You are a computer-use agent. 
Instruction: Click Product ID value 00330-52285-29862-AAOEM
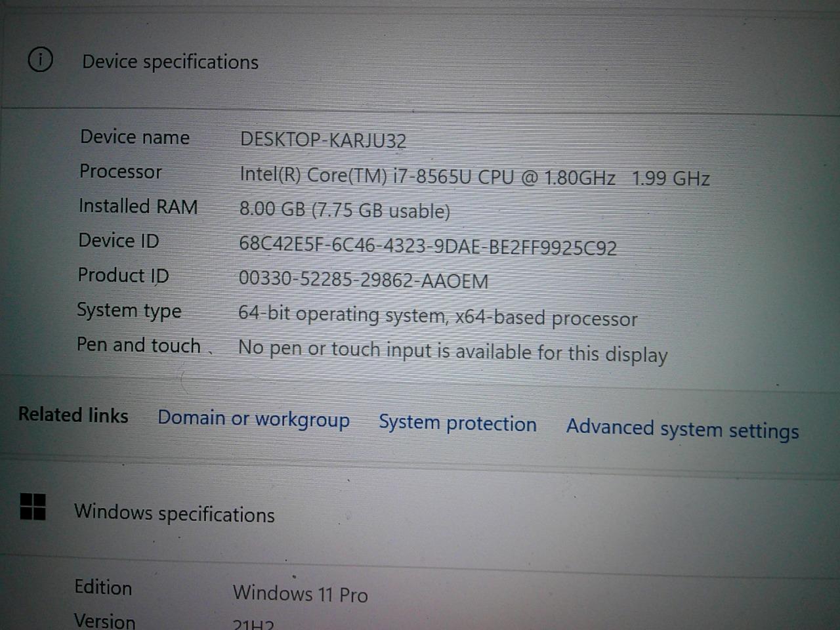364,280
